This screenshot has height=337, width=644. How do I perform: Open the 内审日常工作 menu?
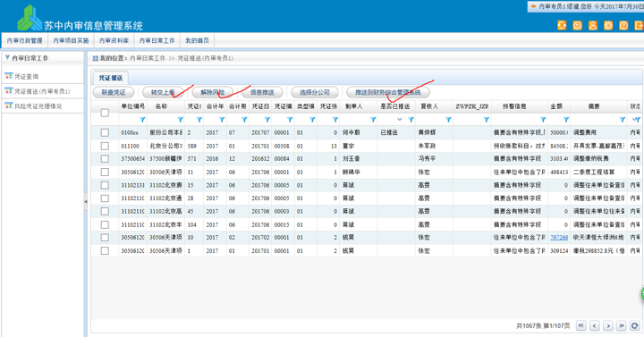pos(157,40)
